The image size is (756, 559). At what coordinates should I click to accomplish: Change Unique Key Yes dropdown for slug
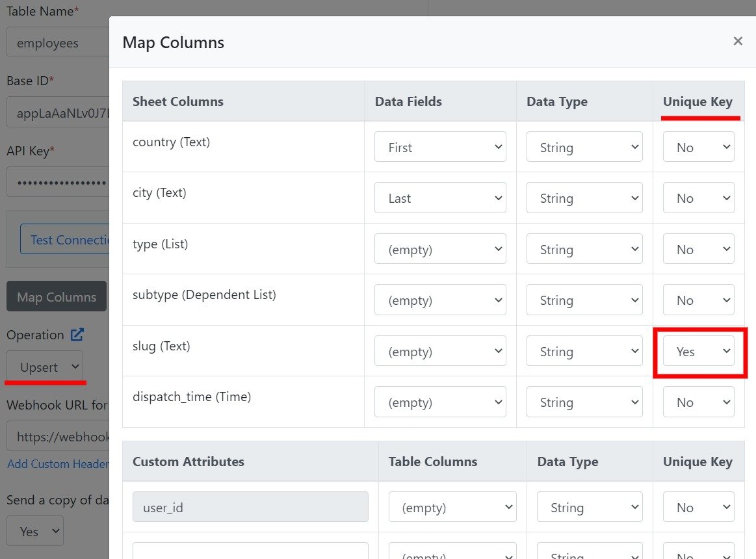point(699,351)
